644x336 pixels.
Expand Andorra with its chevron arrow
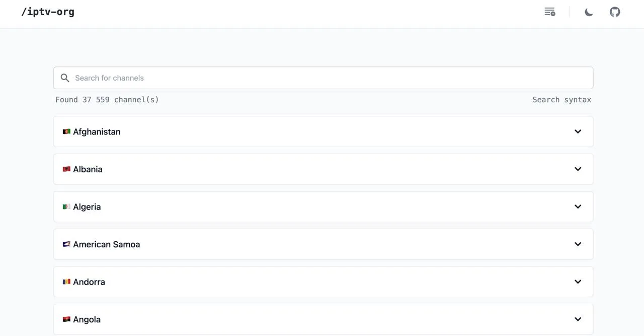coord(578,282)
